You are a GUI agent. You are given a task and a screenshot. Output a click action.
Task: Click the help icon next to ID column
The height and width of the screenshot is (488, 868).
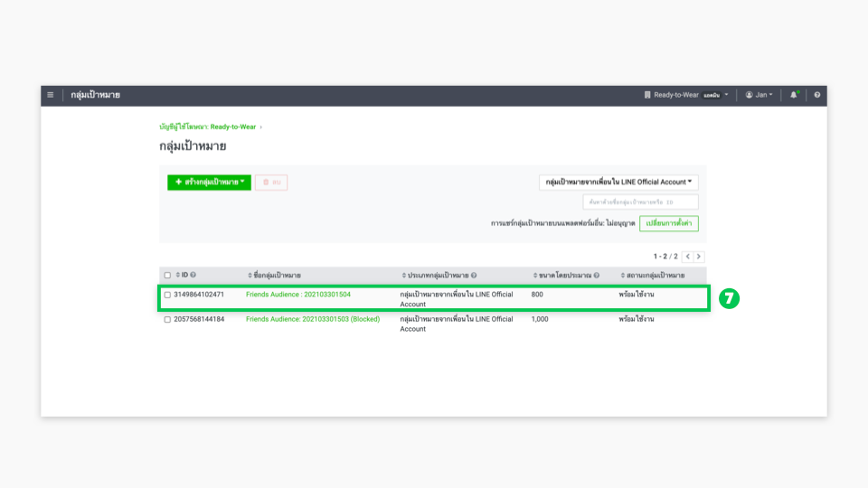pos(193,275)
